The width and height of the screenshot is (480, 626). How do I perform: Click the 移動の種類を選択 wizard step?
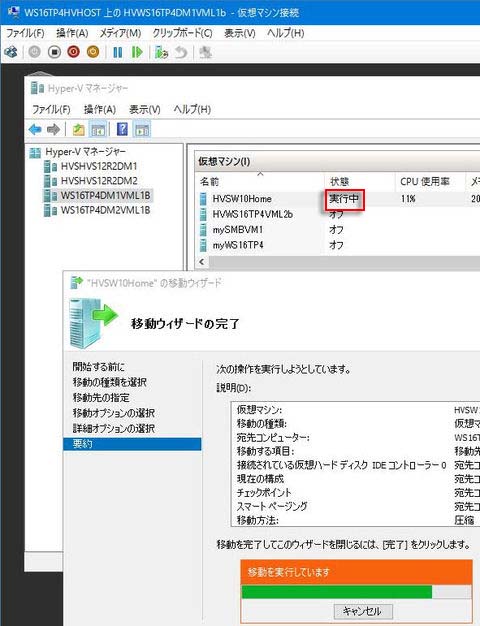(109, 382)
